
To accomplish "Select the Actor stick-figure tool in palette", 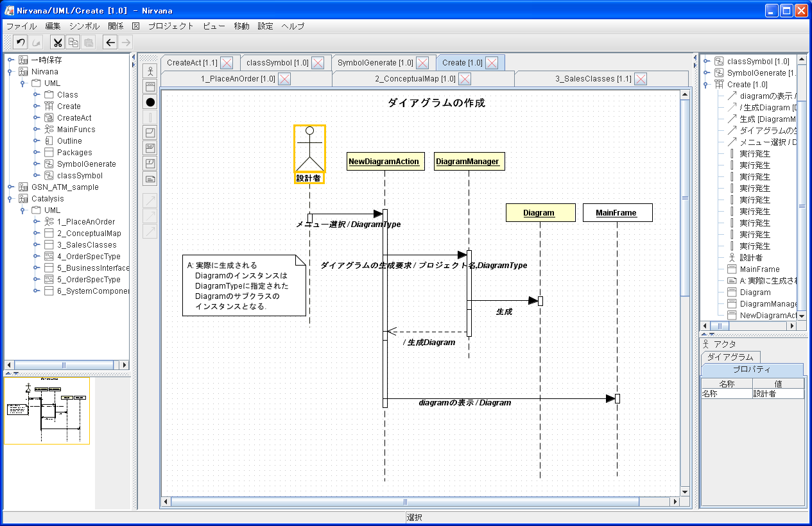I will pos(150,71).
